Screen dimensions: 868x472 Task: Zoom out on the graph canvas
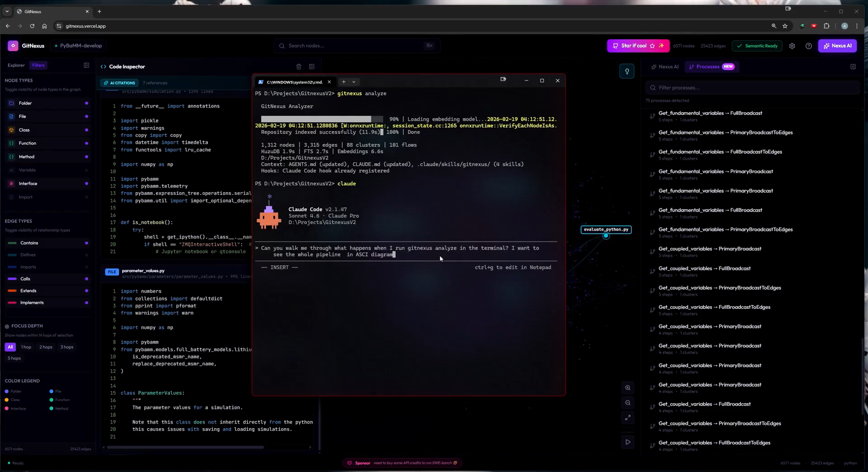click(x=628, y=403)
